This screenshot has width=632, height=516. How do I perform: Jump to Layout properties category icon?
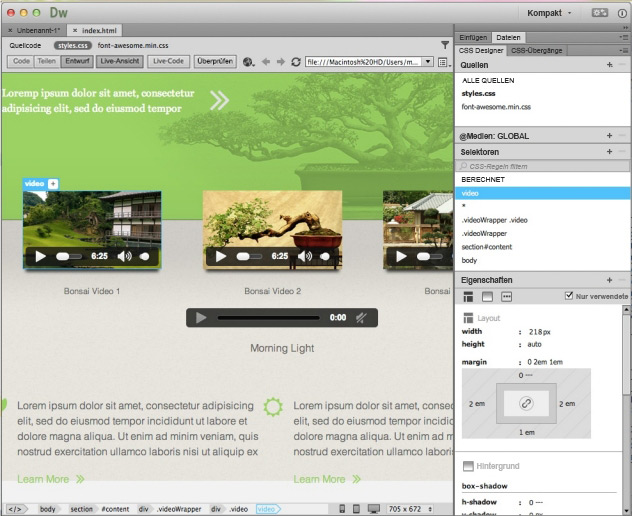468,297
